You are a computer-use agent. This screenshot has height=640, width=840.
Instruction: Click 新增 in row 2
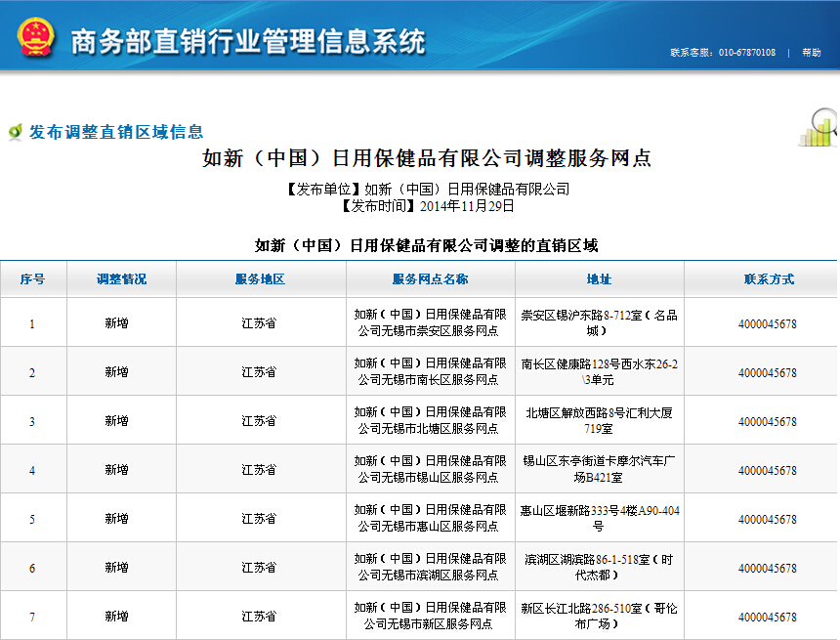[x=117, y=372]
